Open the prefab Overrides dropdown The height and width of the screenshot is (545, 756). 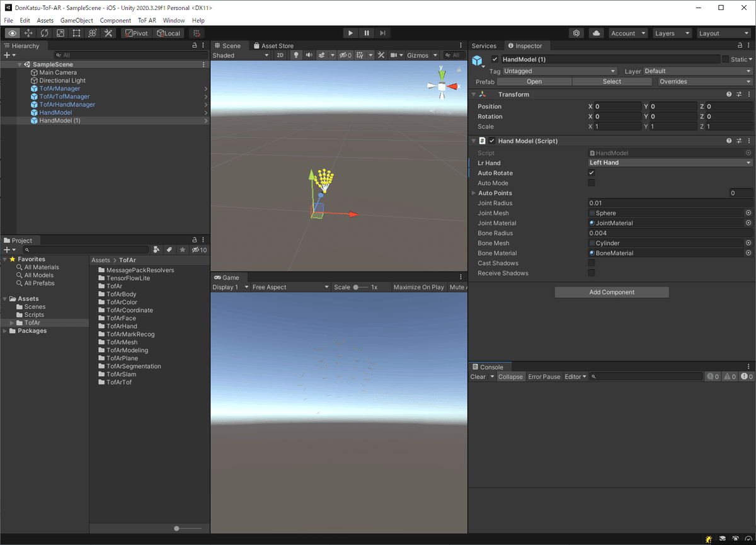[706, 81]
